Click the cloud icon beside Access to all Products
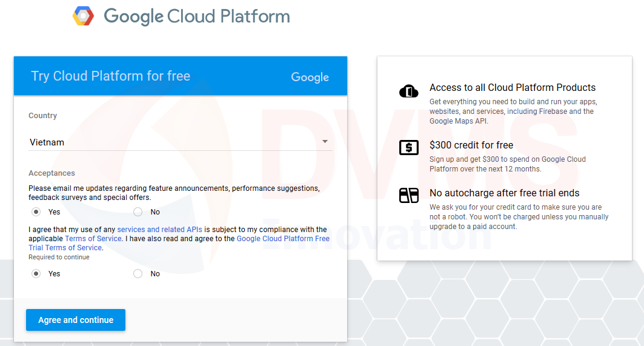The image size is (644, 346). pyautogui.click(x=409, y=91)
